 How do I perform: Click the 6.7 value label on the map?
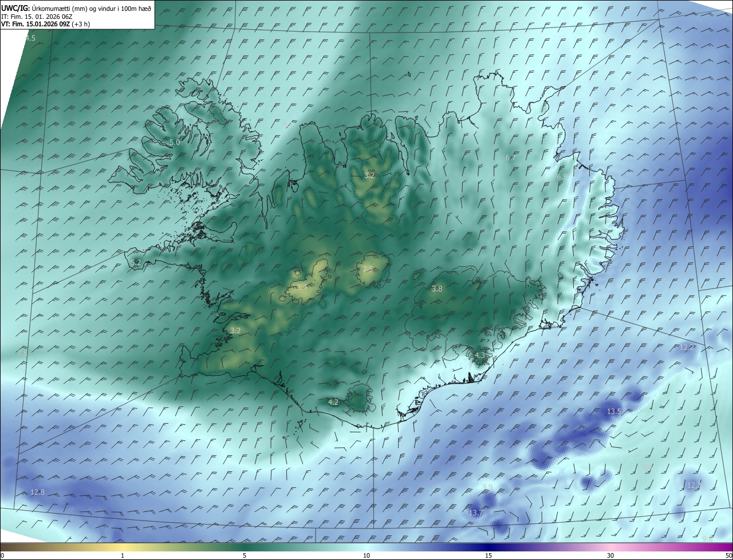point(511,157)
